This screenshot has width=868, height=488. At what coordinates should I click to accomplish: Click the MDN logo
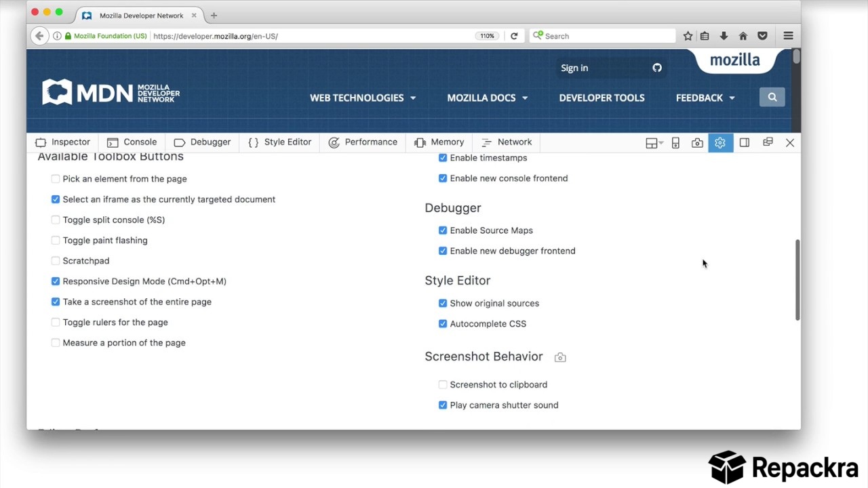[111, 92]
